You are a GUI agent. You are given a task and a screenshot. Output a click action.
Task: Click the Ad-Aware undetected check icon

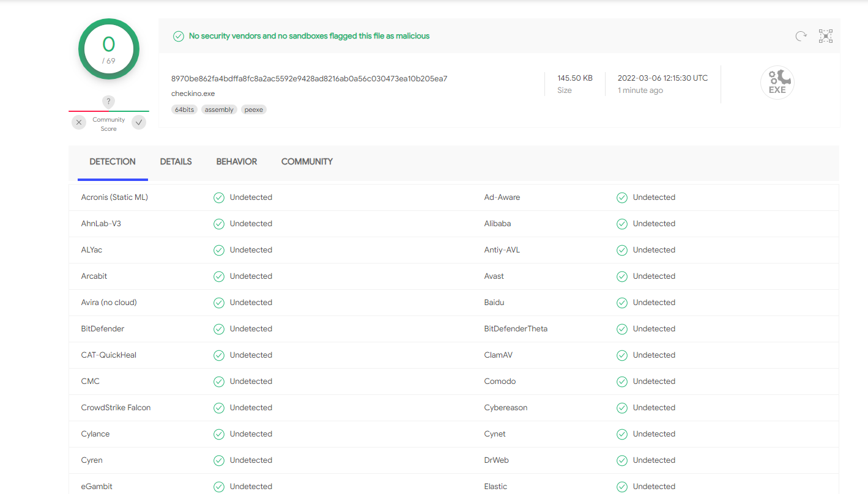pos(622,197)
